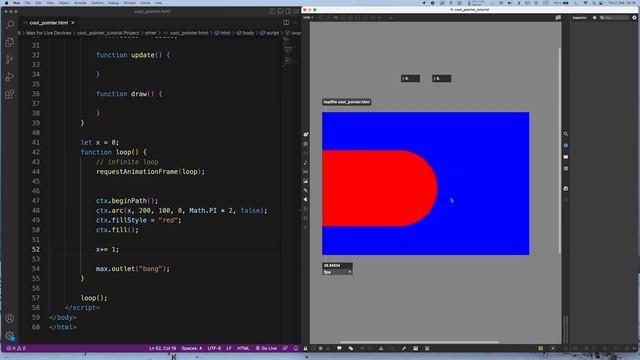Open HTML language mode selector
The image size is (640, 360).
[x=243, y=348]
